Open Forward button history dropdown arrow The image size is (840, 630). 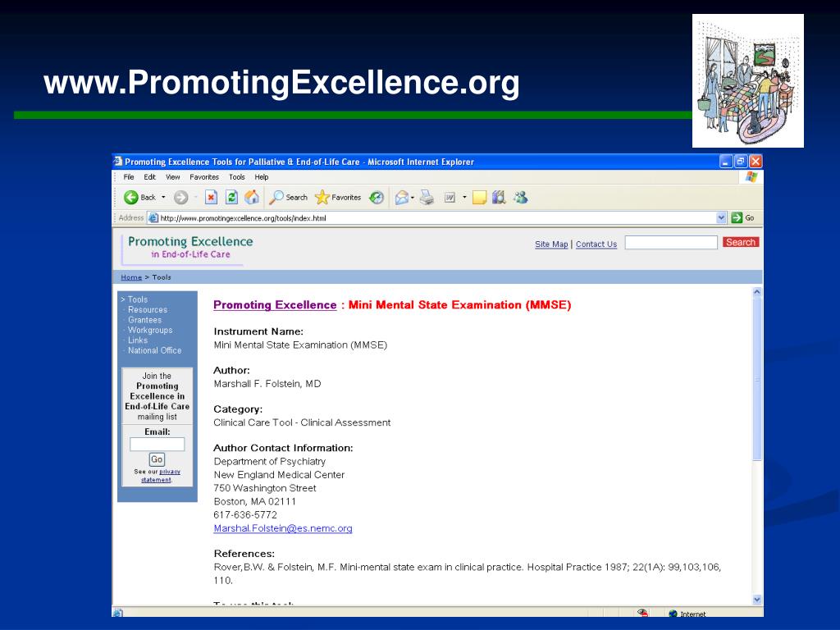[x=195, y=198]
